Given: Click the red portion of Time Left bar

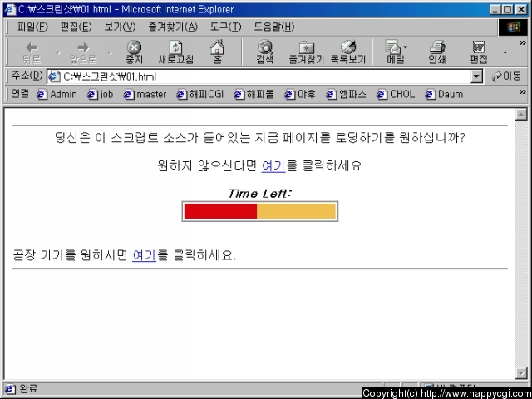Looking at the screenshot, I should click(220, 211).
